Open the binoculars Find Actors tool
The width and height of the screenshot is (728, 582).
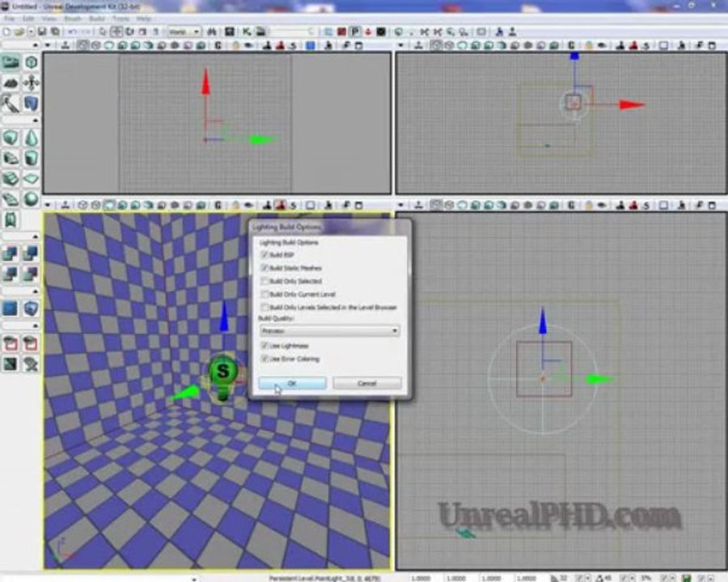(212, 32)
